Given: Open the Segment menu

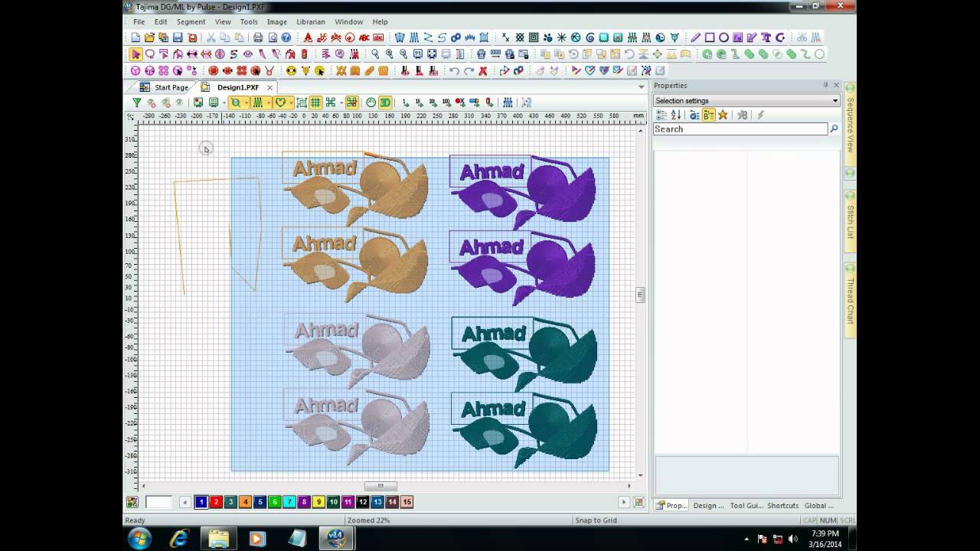Looking at the screenshot, I should (191, 21).
